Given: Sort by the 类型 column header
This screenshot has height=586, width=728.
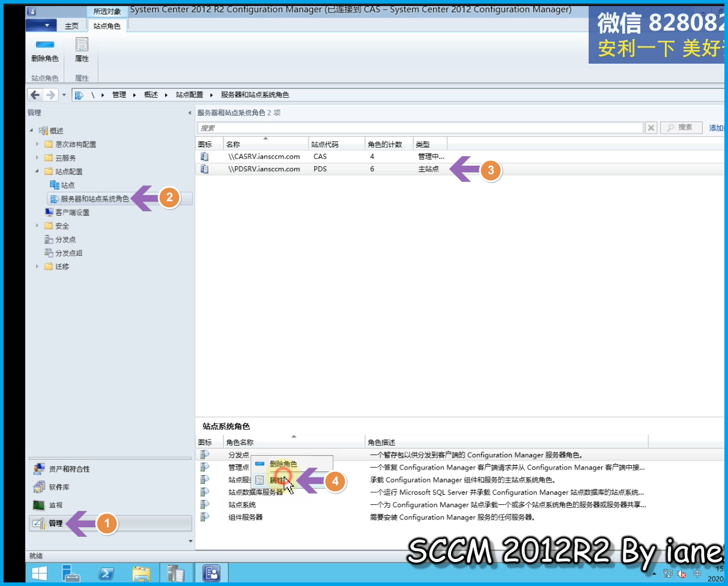Looking at the screenshot, I should pos(430,144).
